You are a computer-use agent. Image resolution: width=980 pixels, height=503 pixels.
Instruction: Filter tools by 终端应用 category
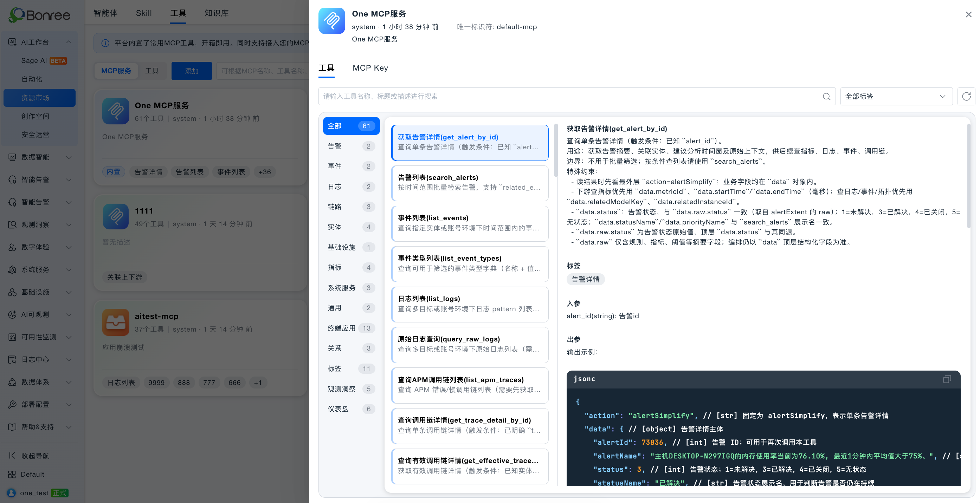pyautogui.click(x=351, y=328)
